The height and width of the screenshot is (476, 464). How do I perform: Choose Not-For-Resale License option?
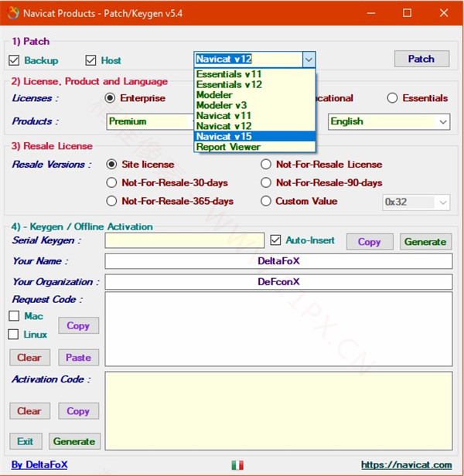[266, 165]
